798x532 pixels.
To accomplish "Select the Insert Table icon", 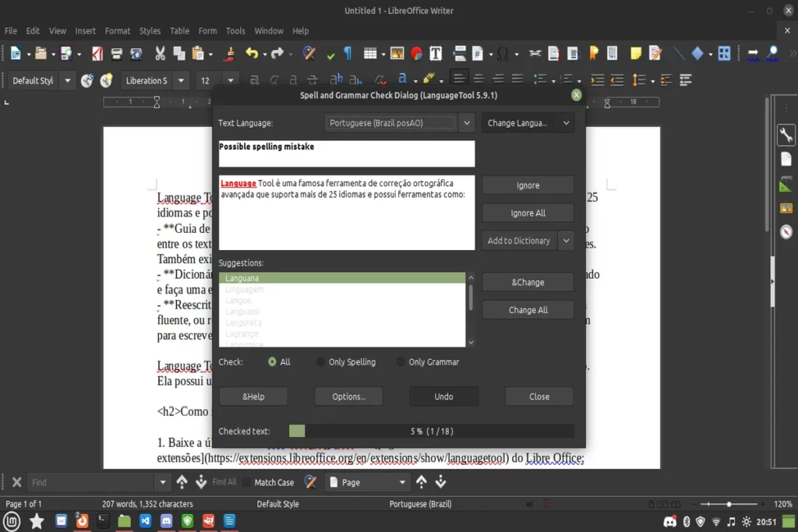I will [x=371, y=55].
